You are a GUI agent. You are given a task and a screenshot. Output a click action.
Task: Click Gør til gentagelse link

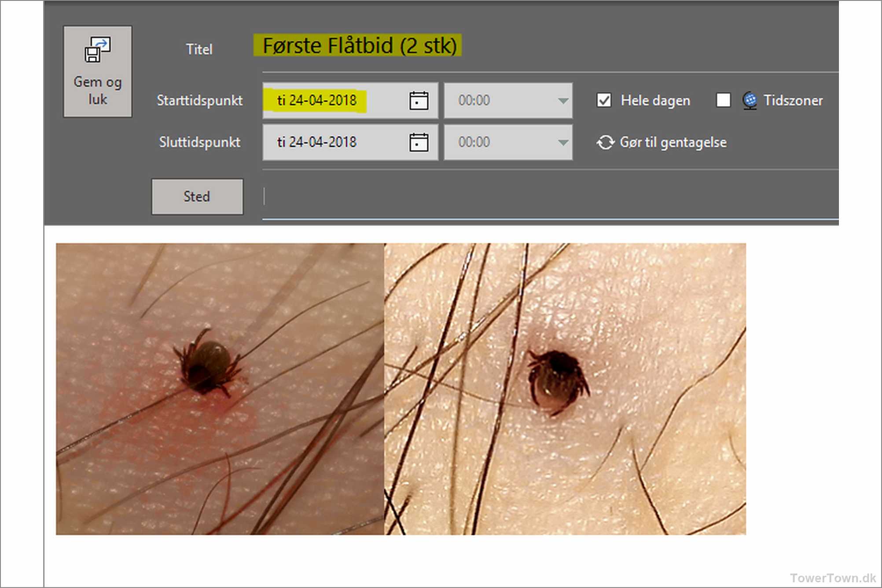[673, 142]
